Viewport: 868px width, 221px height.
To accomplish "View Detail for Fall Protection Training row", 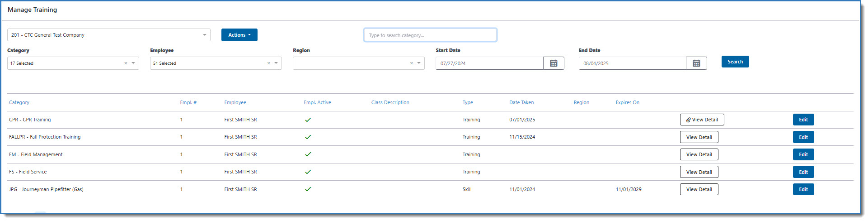I will (699, 137).
